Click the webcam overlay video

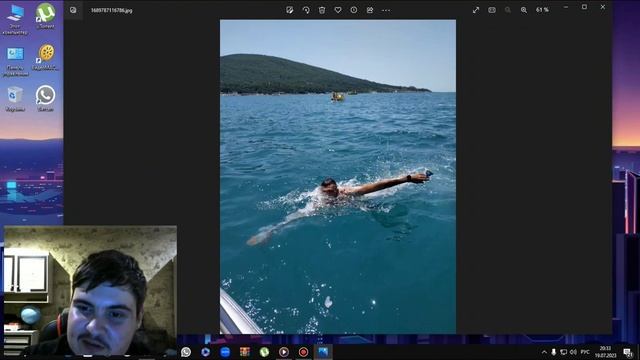coord(90,291)
